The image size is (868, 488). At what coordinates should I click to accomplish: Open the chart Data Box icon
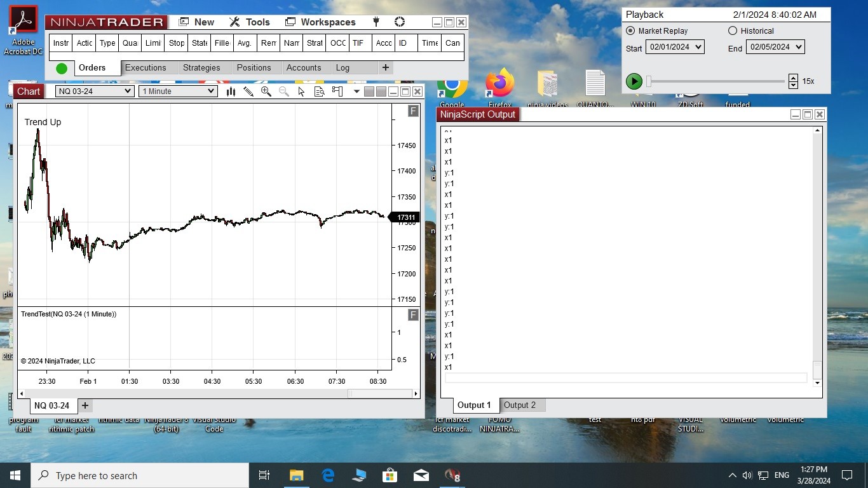click(319, 91)
